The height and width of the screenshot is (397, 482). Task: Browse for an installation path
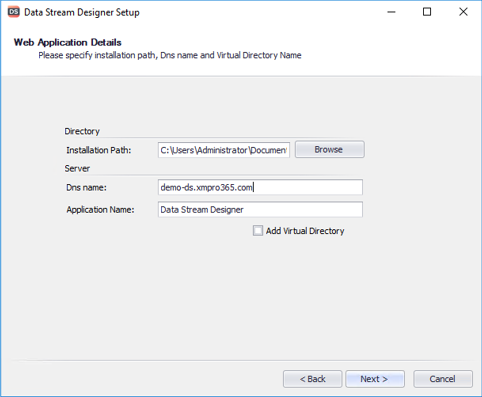(x=329, y=149)
